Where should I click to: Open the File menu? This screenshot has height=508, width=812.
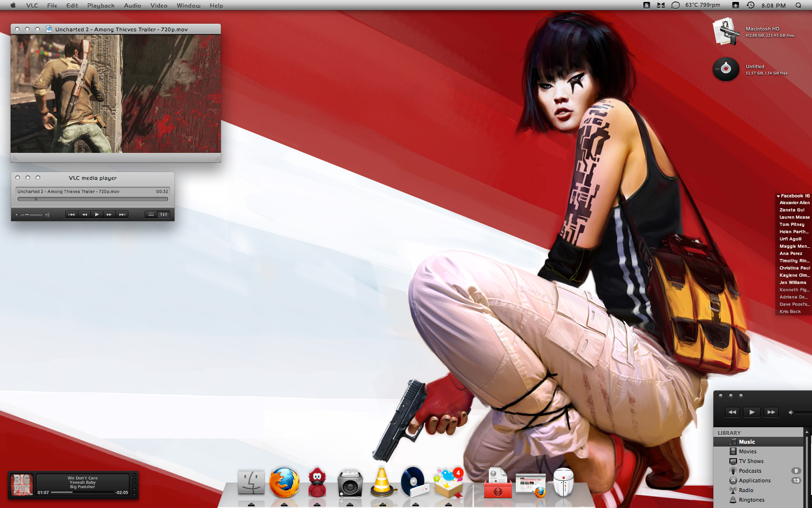(52, 5)
